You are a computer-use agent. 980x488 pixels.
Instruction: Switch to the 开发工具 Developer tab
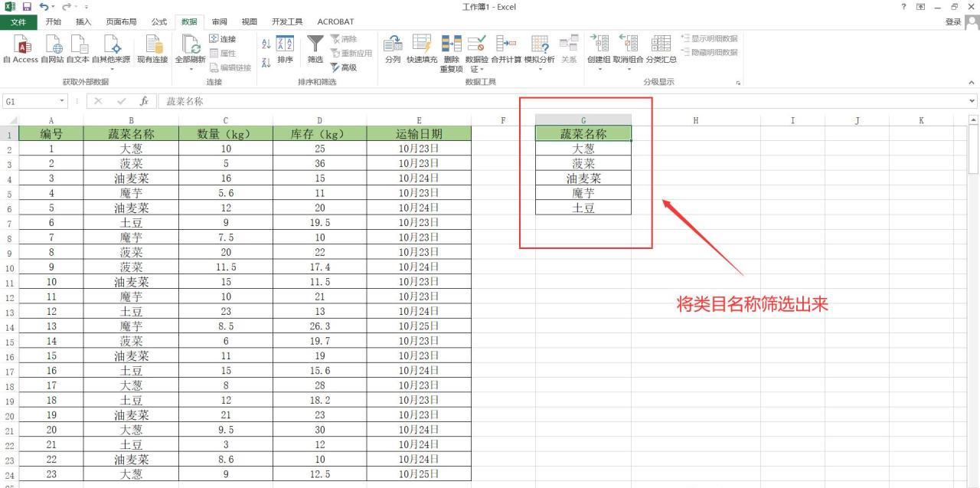[x=287, y=21]
